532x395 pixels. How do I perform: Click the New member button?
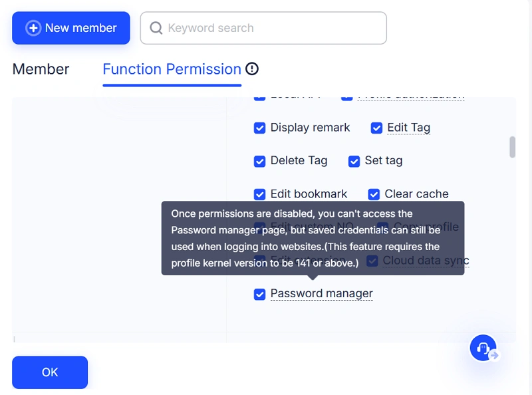(70, 28)
